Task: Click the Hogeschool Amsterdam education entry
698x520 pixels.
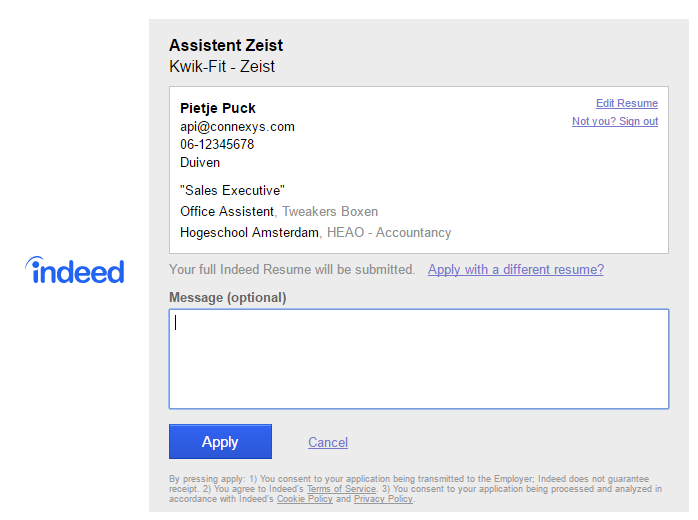Action: tap(316, 232)
